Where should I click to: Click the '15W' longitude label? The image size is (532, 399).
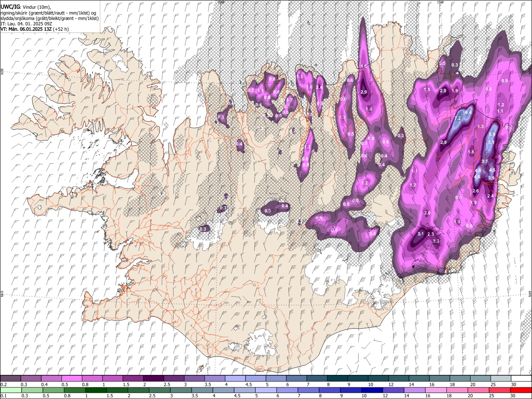click(x=440, y=2)
